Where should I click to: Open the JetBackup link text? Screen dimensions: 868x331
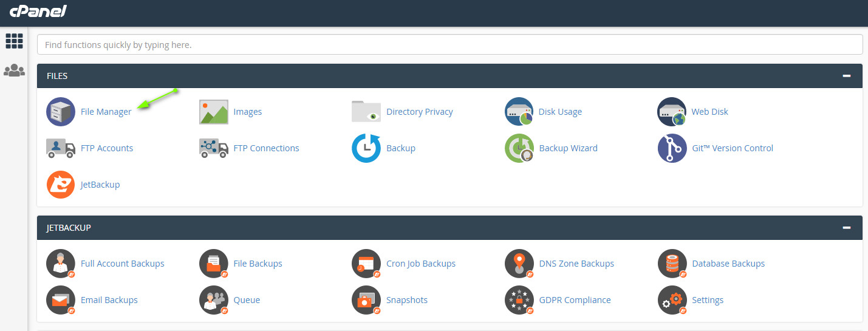click(100, 185)
